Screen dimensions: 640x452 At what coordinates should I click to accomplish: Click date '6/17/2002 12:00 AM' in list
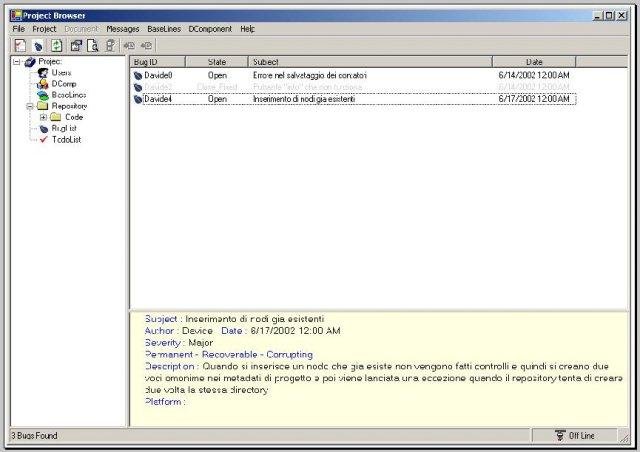[x=533, y=99]
